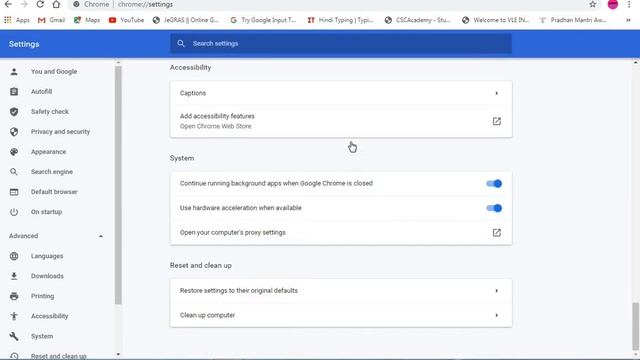Select the Accessibility figure icon in sidebar
Viewport: 640px width, 360px height.
coord(14,316)
